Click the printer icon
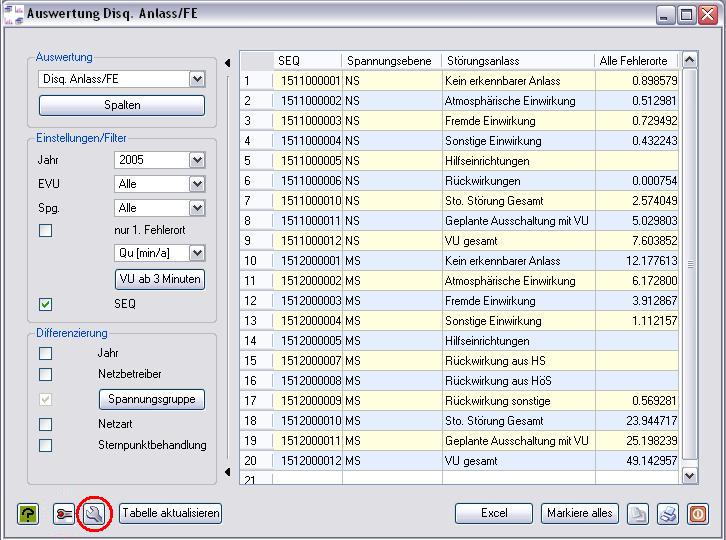 coord(667,514)
